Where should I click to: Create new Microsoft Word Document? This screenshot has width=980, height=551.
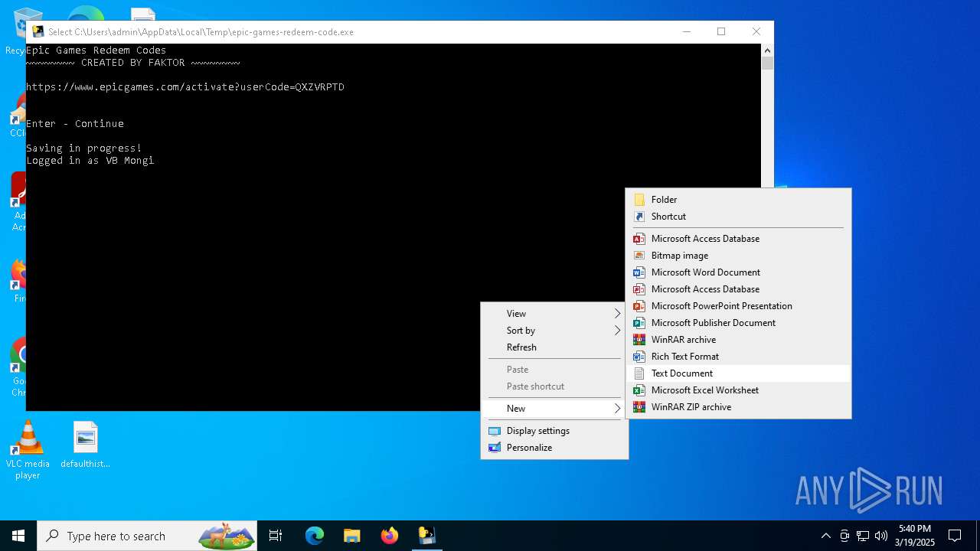pyautogui.click(x=738, y=272)
